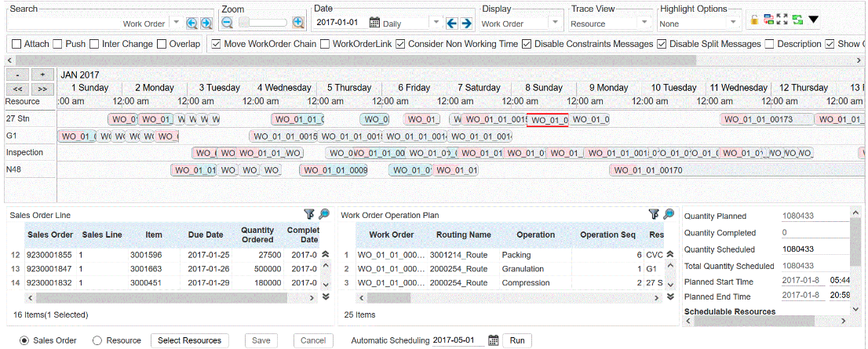This screenshot has width=868, height=349.
Task: Uncheck Move WorkOrder Chain
Action: click(217, 44)
